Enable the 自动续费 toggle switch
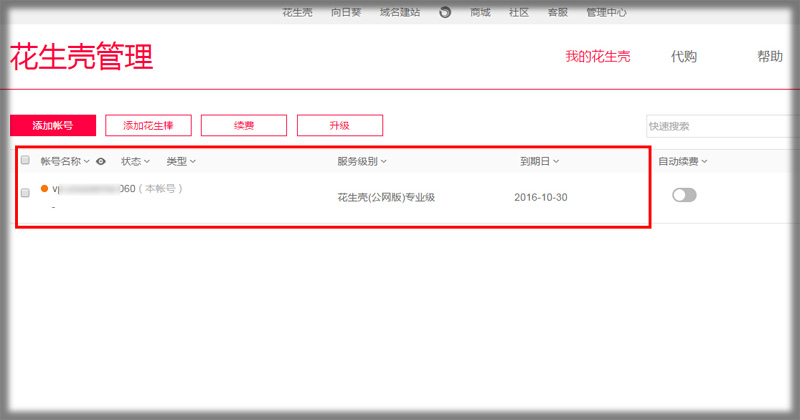The width and height of the screenshot is (800, 420). [x=684, y=195]
